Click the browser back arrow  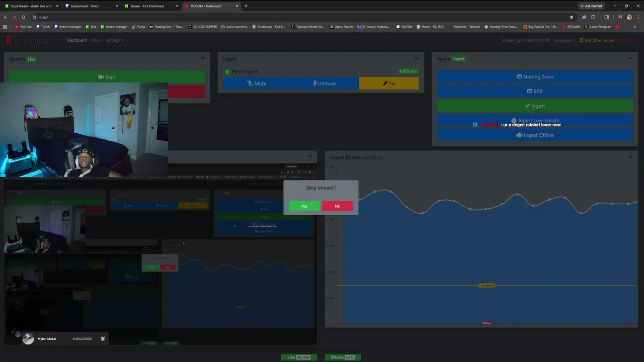coord(6,17)
